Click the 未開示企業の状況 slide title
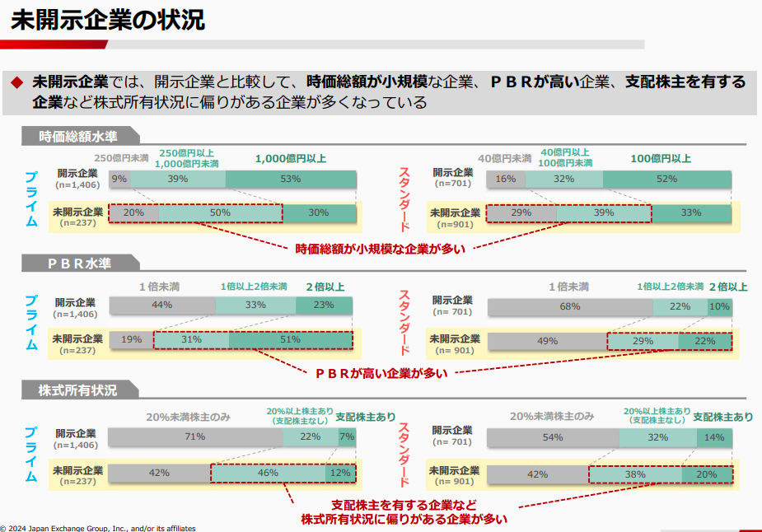This screenshot has width=762, height=532. point(107,21)
